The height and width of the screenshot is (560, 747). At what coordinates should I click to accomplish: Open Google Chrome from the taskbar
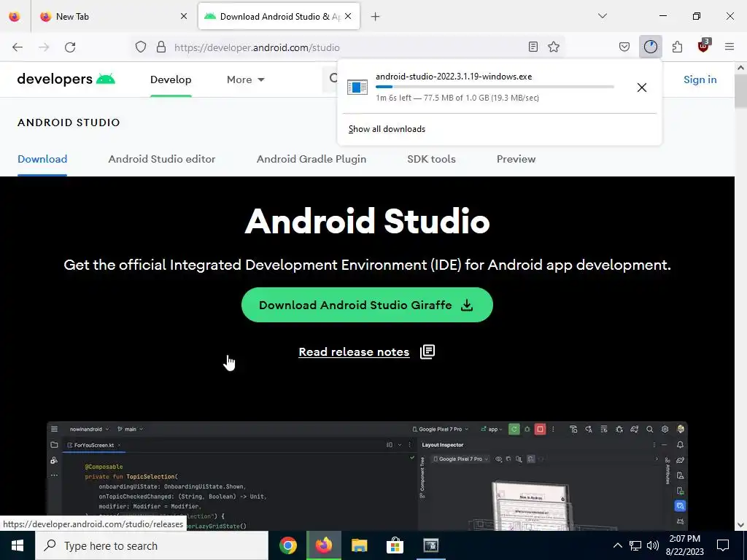pos(287,545)
